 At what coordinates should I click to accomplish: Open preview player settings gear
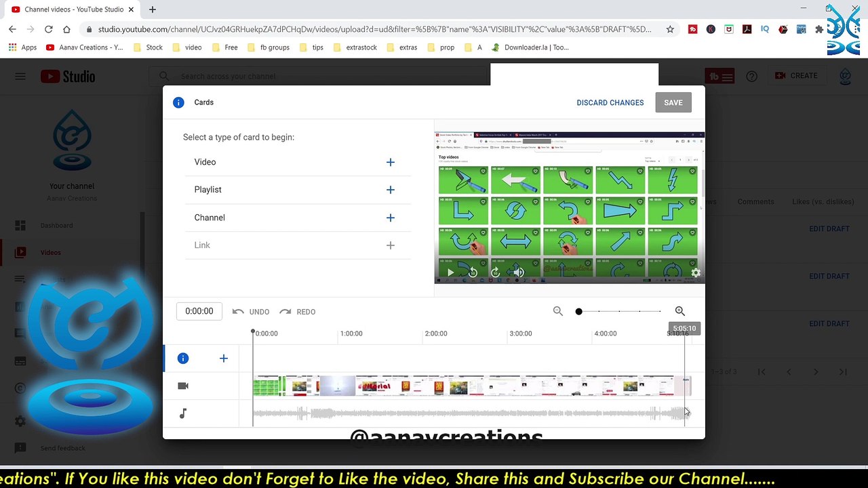coord(696,272)
